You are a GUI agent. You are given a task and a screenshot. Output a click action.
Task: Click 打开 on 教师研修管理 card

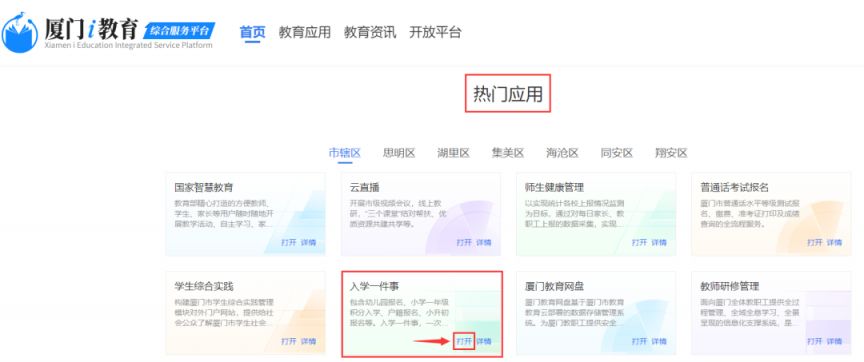[815, 342]
